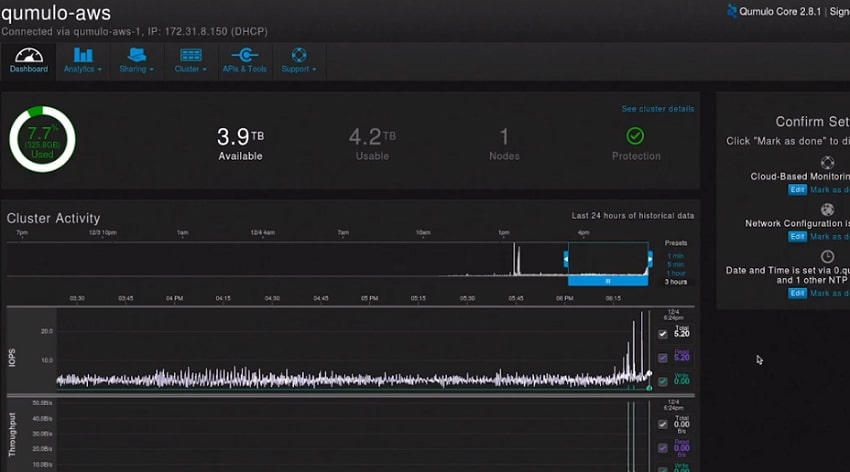The width and height of the screenshot is (850, 472).
Task: Click the left handle of timeline range selector
Action: click(566, 260)
